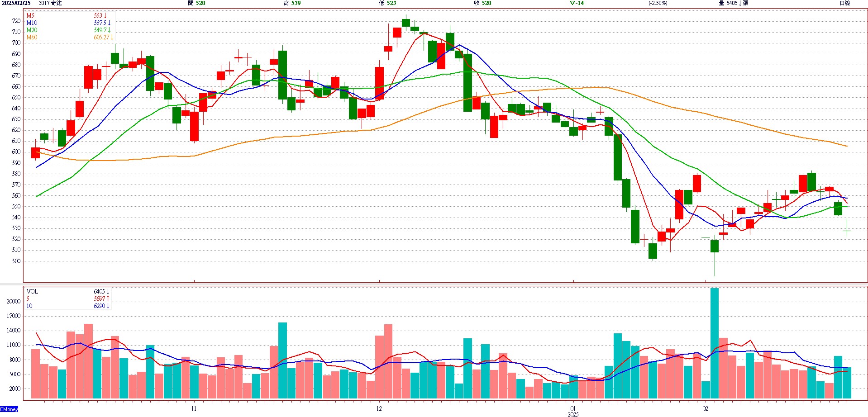
Task: Click the date 2025/02/25 in header
Action: (x=16, y=3)
